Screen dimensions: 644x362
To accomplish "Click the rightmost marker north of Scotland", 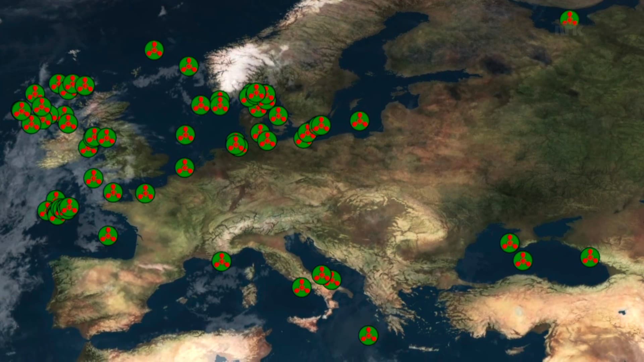I will 85,86.
